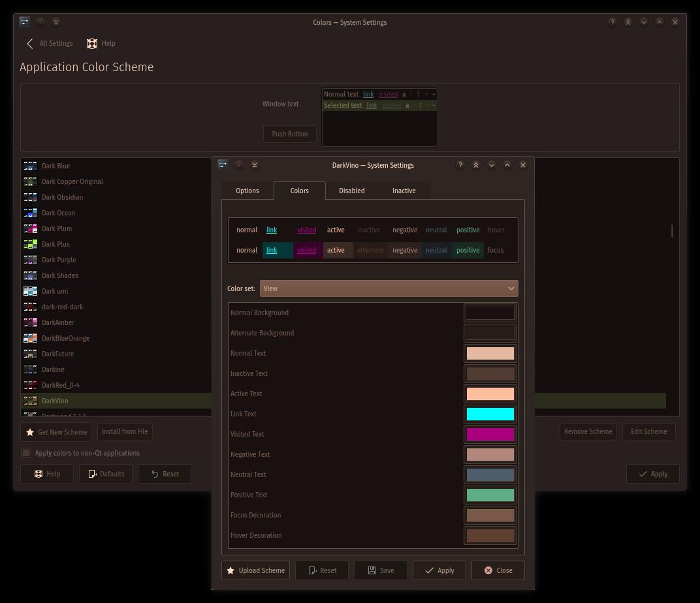Close the DarkVino dialog with Close button
The image size is (700, 603).
tap(498, 570)
